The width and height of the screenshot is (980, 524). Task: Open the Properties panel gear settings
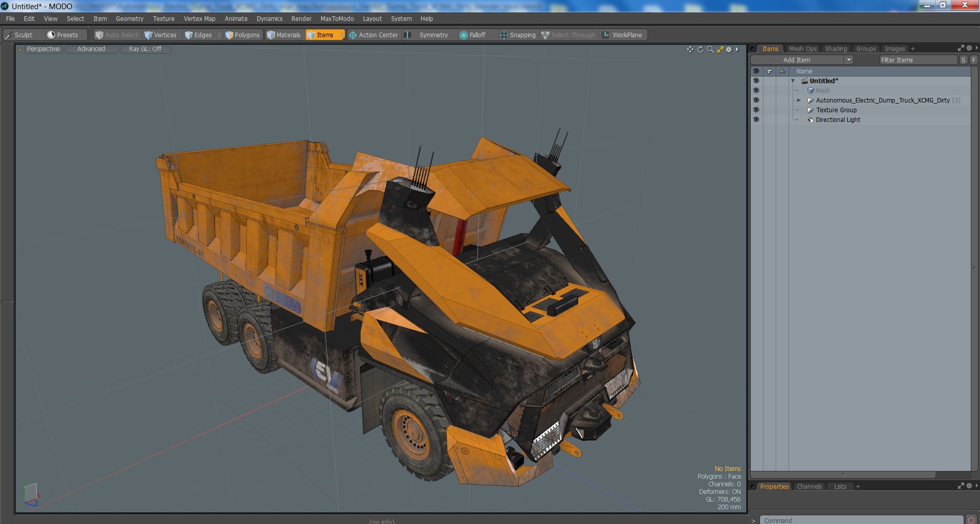969,486
